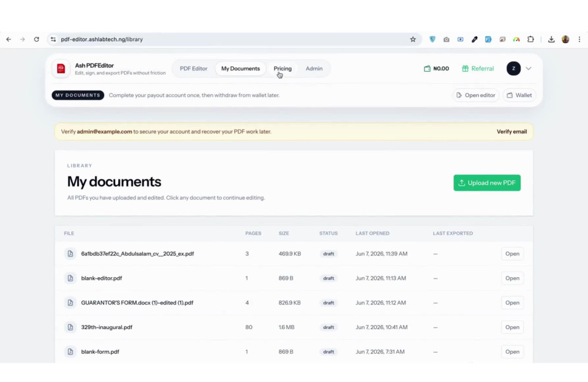Click the Wallet button
This screenshot has height=382, width=588.
point(519,95)
